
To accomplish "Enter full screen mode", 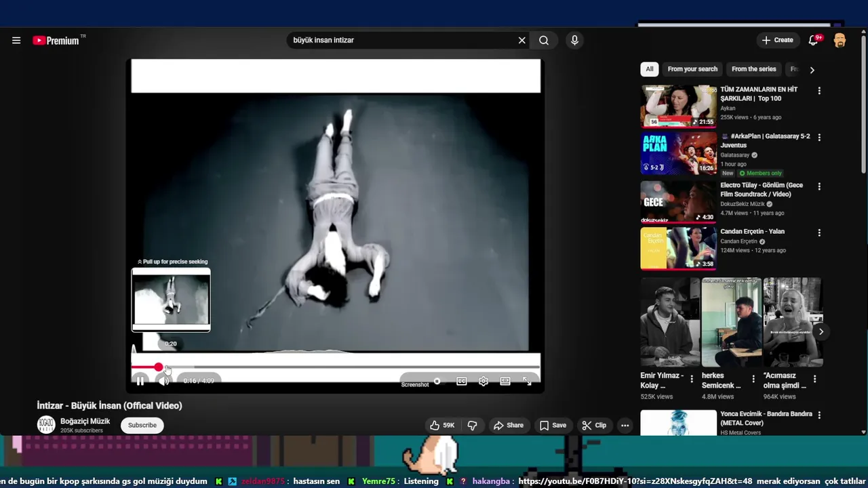I will (527, 381).
